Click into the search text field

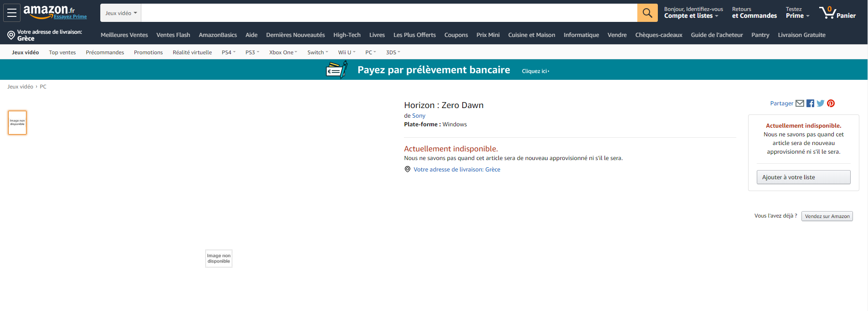(x=389, y=13)
